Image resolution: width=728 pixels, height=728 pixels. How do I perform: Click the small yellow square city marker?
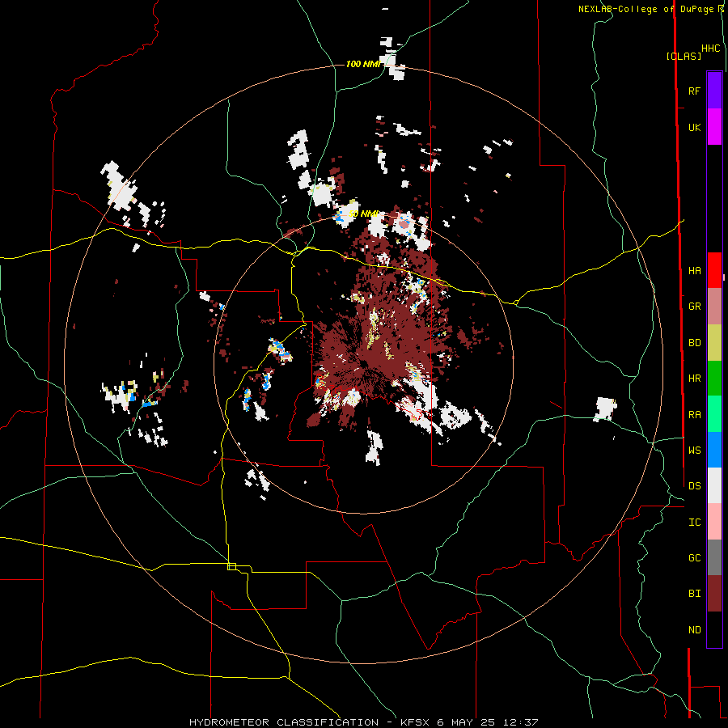[231, 566]
